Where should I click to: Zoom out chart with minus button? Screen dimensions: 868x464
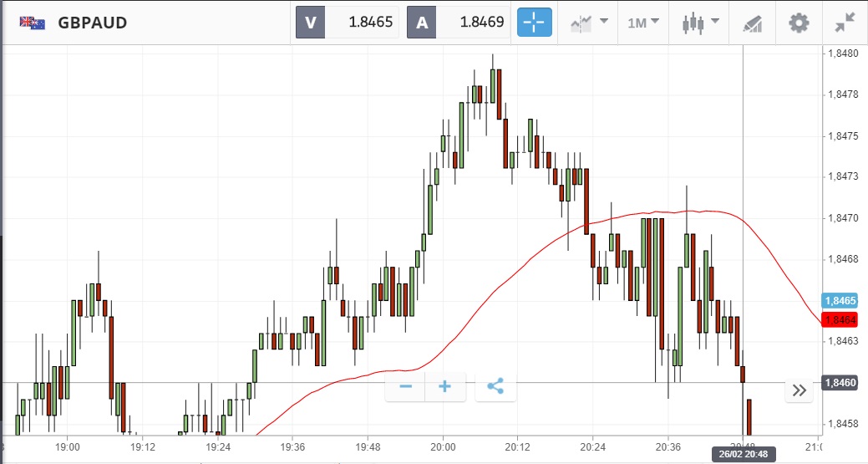pyautogui.click(x=406, y=386)
